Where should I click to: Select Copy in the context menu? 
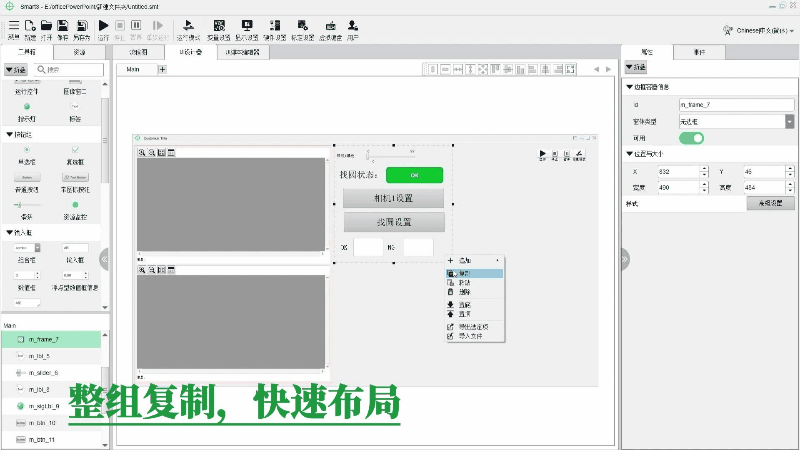click(x=465, y=273)
